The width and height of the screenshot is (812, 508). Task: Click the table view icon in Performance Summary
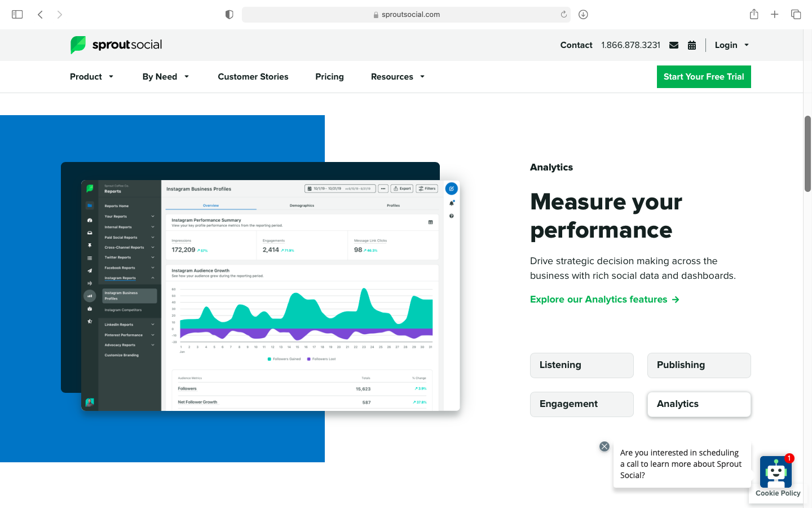click(430, 222)
